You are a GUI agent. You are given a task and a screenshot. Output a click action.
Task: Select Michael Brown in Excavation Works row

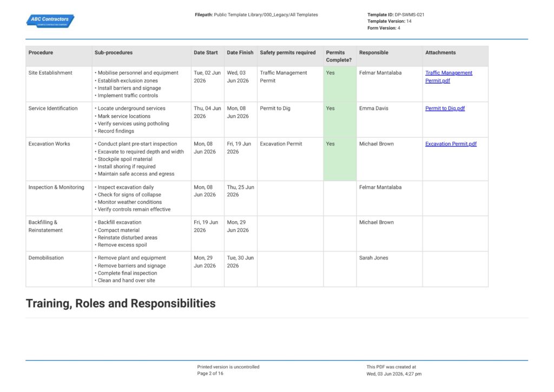[377, 144]
